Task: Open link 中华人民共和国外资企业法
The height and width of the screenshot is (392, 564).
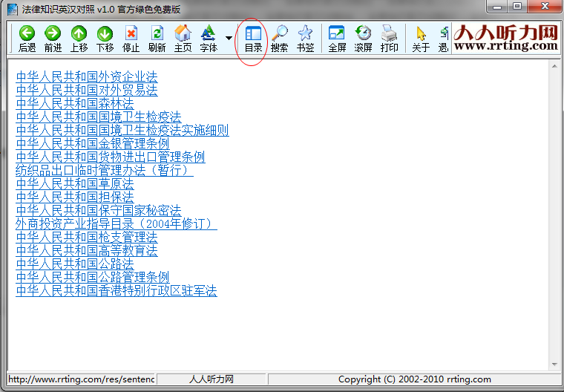Action: click(87, 76)
